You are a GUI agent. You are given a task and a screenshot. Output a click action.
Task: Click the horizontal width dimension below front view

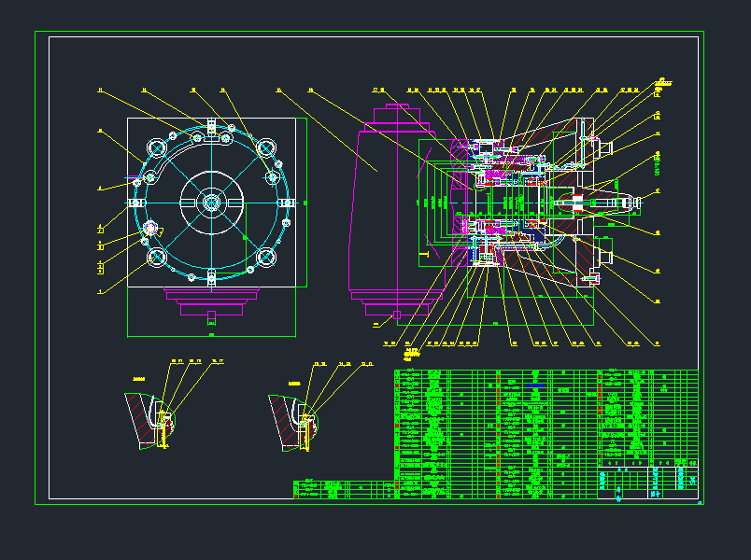(211, 333)
